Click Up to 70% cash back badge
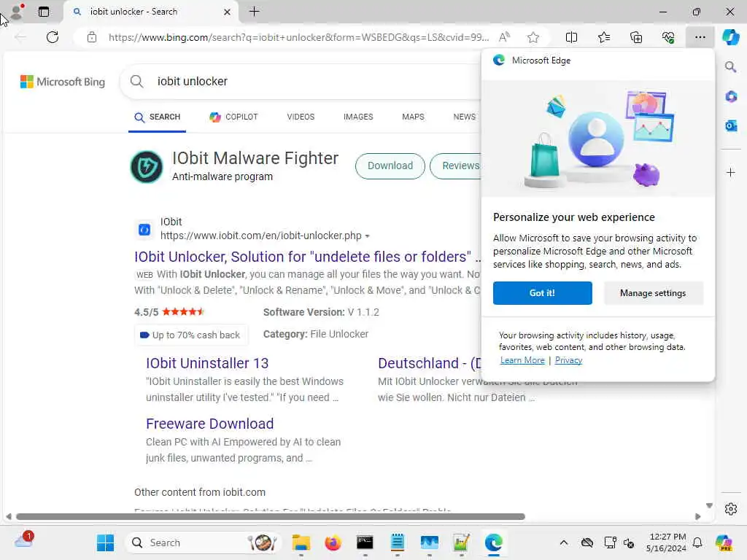747x560 pixels. 190,335
